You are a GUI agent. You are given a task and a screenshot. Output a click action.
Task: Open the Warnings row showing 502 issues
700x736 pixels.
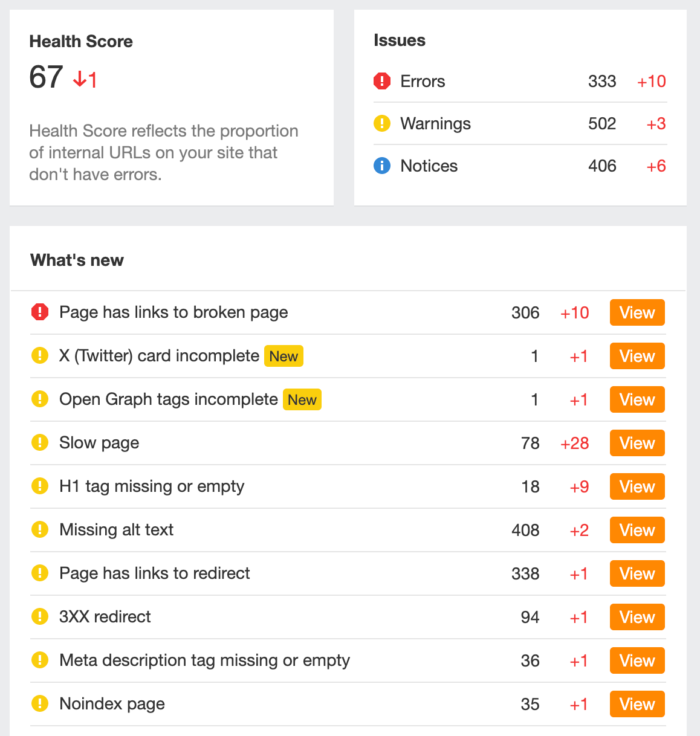(x=520, y=123)
